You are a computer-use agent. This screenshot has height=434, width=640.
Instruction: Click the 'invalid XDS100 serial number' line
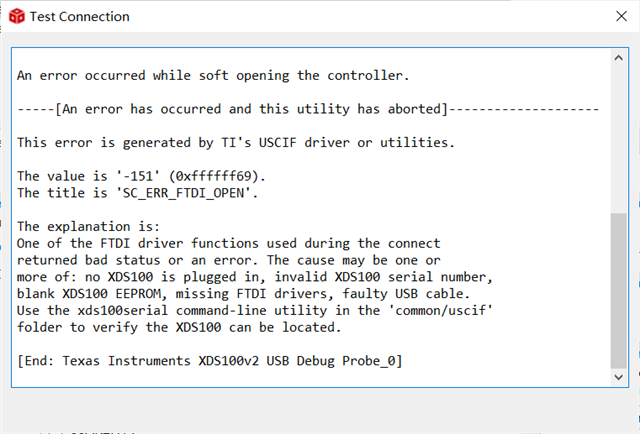(255, 276)
